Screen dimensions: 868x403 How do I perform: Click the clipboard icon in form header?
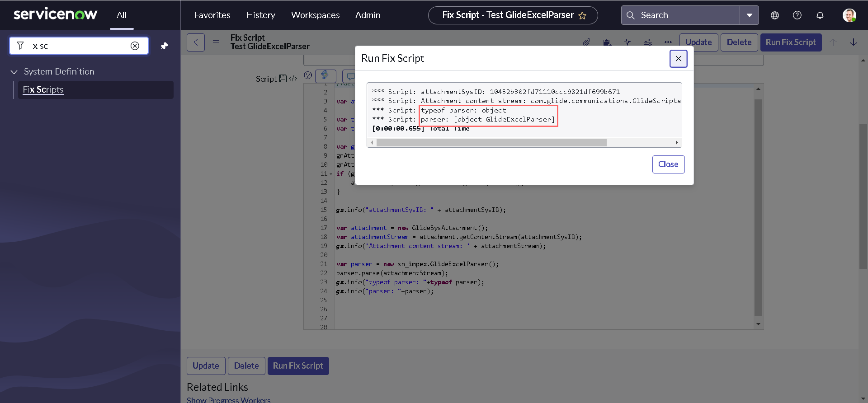tap(607, 42)
